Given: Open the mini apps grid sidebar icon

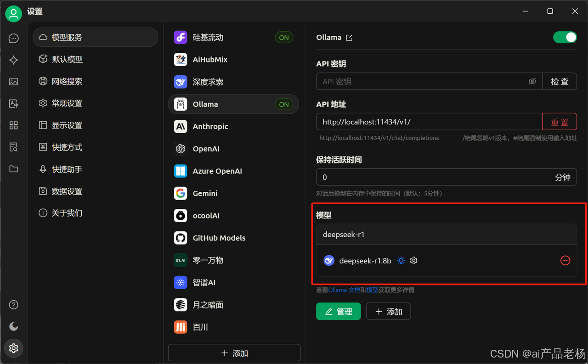Looking at the screenshot, I should click(x=14, y=125).
